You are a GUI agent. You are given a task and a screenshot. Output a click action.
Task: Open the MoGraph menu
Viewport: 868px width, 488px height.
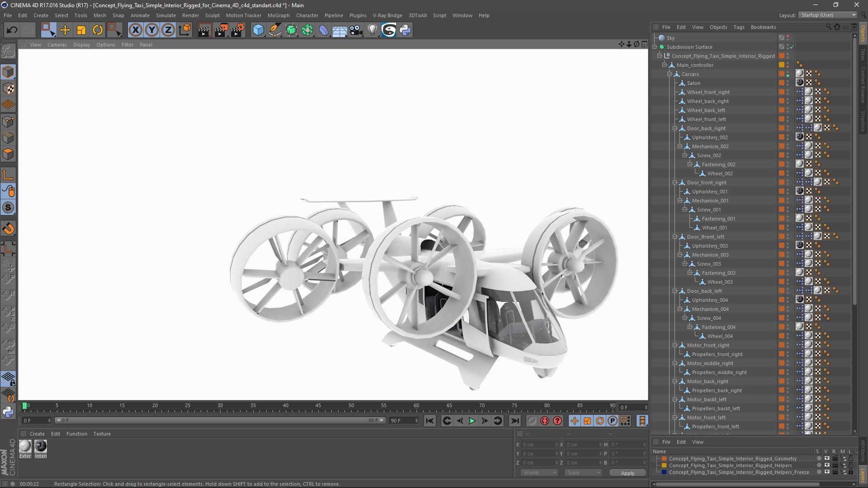pyautogui.click(x=278, y=15)
